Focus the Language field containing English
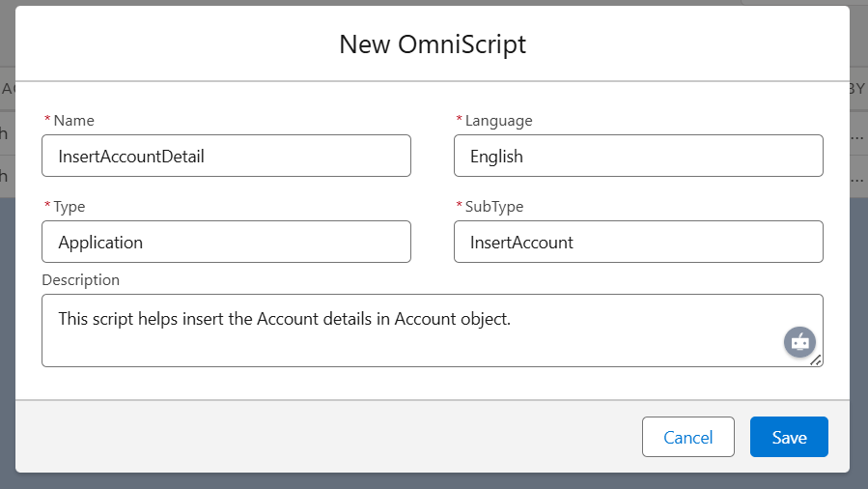This screenshot has height=489, width=868. (637, 156)
